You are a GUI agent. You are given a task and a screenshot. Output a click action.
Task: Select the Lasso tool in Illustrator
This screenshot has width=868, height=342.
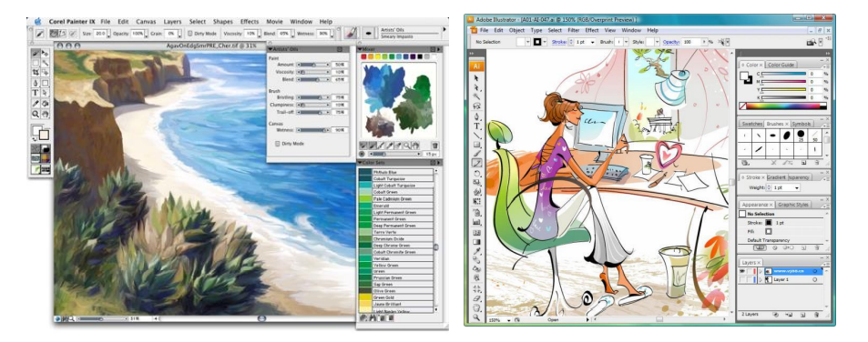click(x=476, y=105)
